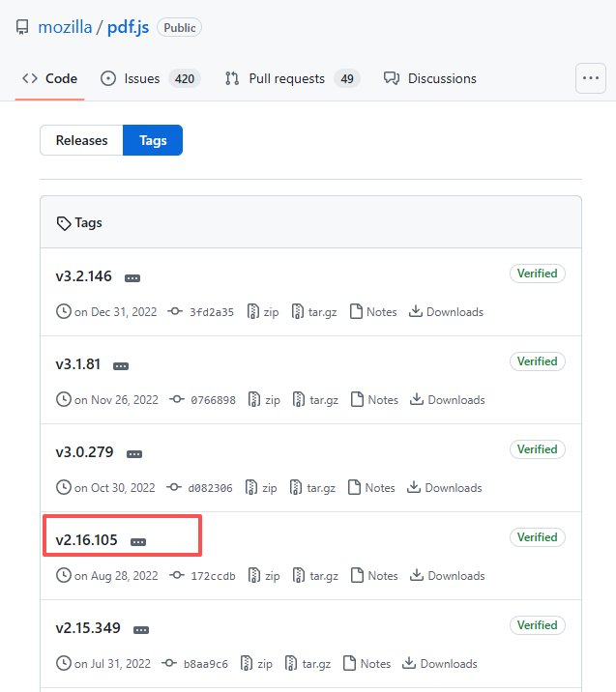Click the Public visibility badge
Viewport: 616px width, 692px height.
pyautogui.click(x=179, y=27)
